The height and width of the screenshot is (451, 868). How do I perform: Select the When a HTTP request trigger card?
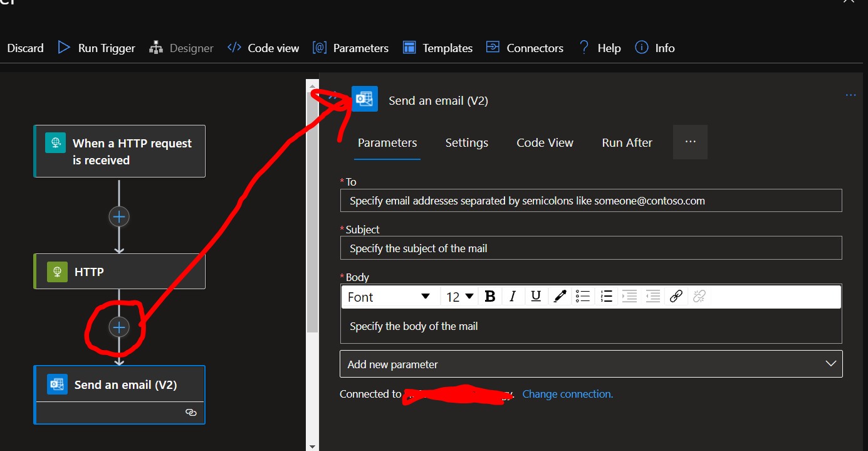coord(119,151)
